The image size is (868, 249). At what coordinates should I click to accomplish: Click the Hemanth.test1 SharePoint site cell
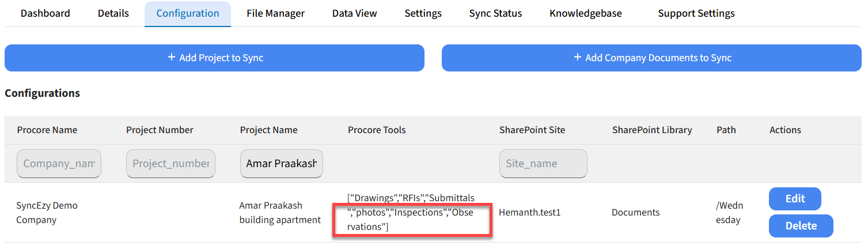tap(529, 213)
